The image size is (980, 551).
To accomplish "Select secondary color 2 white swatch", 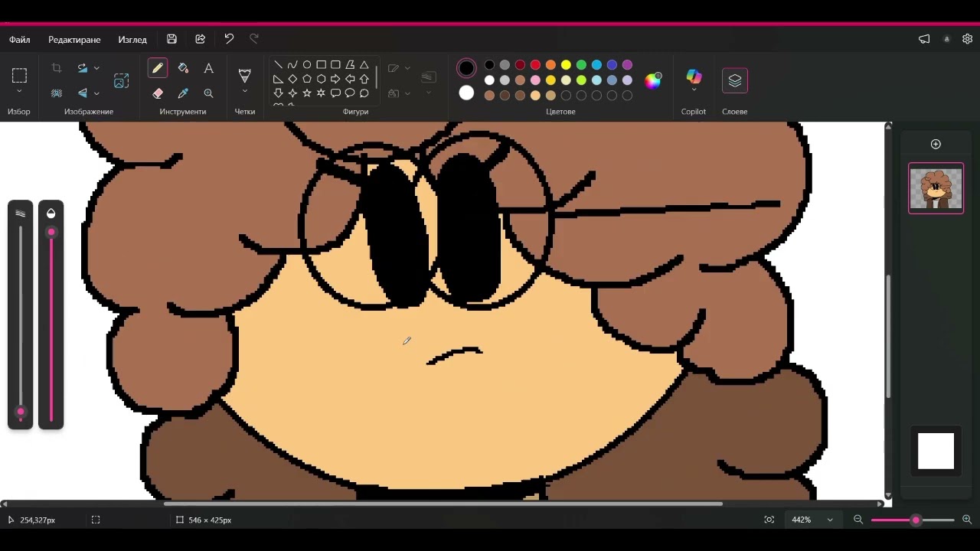I will point(466,93).
